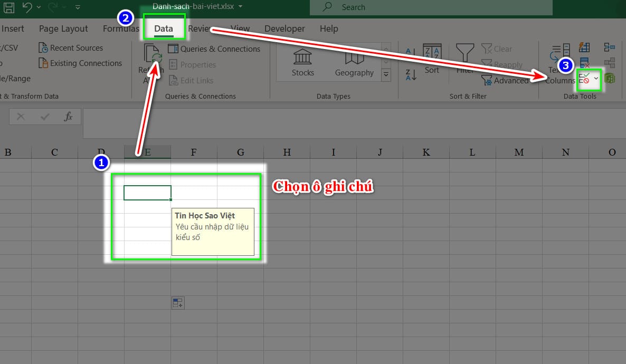The image size is (626, 364).
Task: Clear the current filter
Action: [497, 49]
